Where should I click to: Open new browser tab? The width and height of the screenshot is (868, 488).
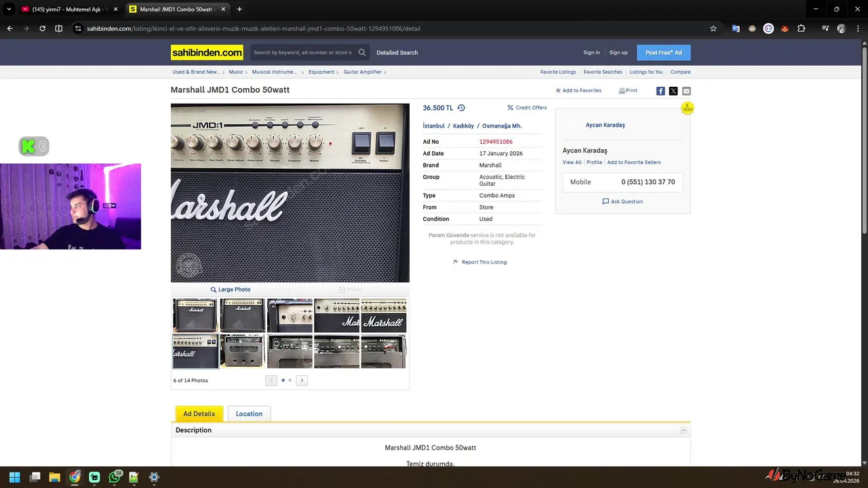coord(239,9)
